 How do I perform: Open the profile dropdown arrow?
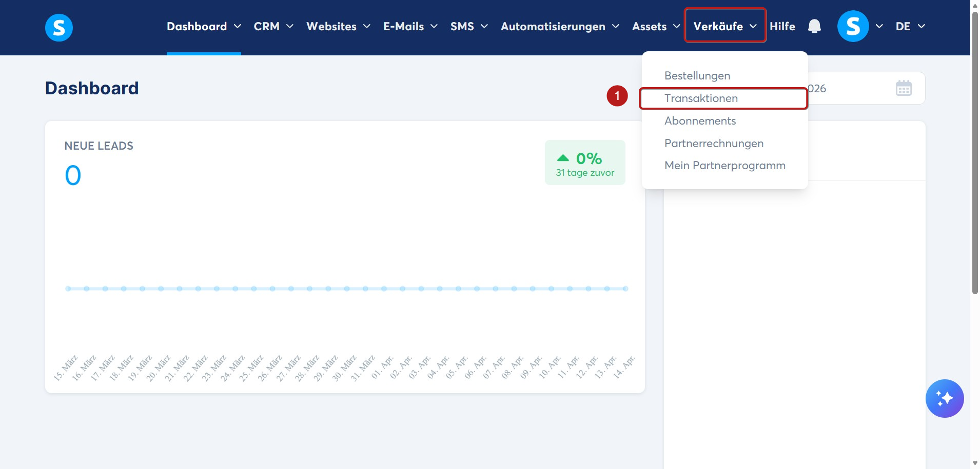(879, 26)
